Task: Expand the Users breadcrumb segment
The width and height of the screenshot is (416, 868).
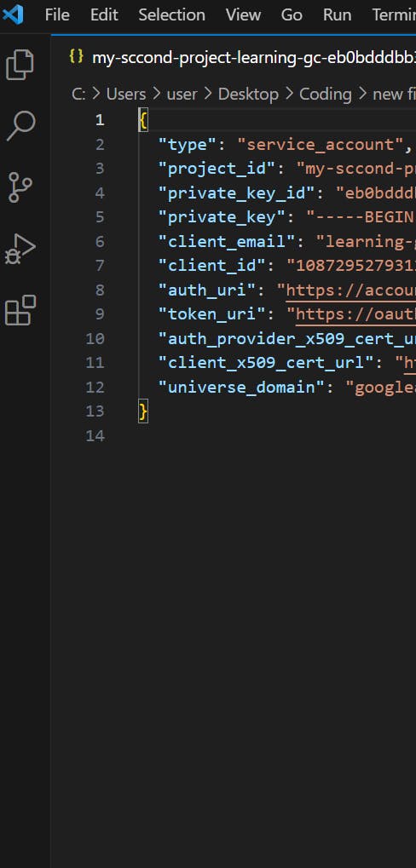Action: (x=126, y=94)
